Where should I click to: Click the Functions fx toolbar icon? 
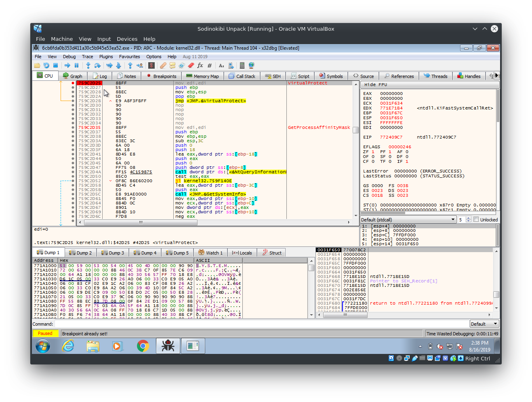[200, 65]
